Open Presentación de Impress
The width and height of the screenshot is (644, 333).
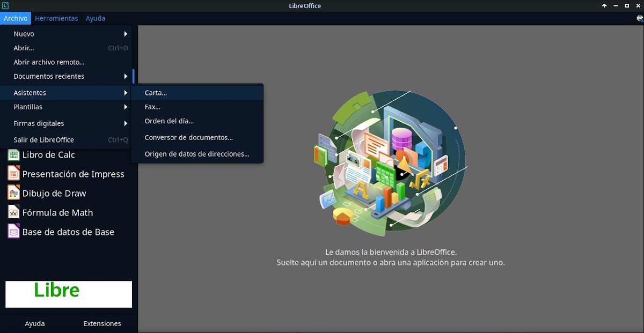pyautogui.click(x=72, y=174)
